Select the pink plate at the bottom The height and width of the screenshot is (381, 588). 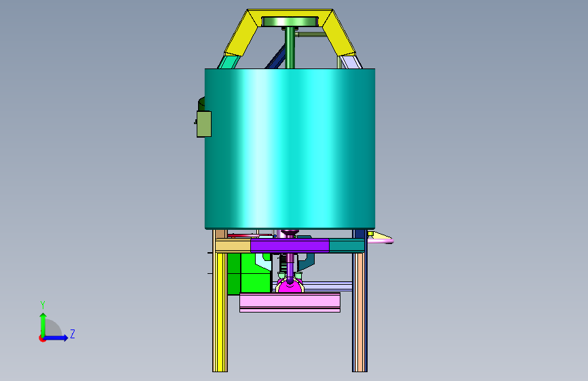(290, 302)
